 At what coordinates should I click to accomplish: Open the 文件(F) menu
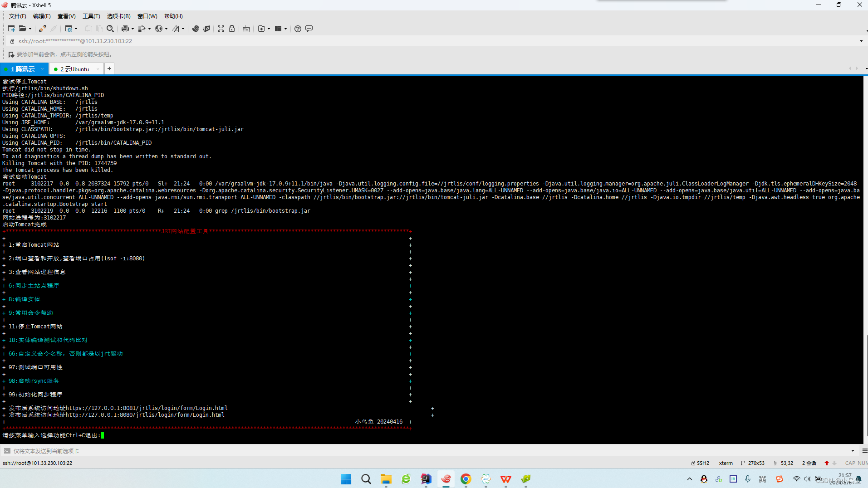[x=18, y=16]
